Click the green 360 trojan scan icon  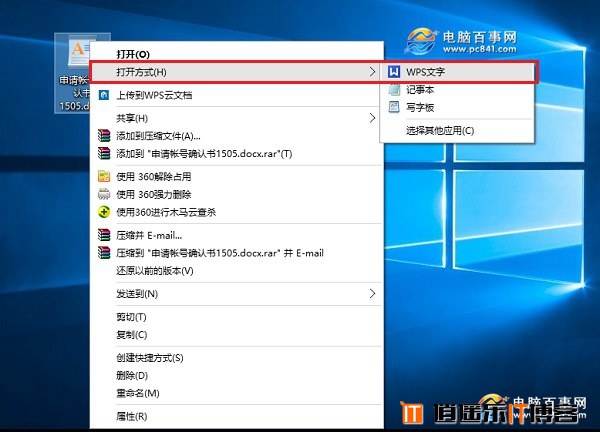click(x=104, y=212)
